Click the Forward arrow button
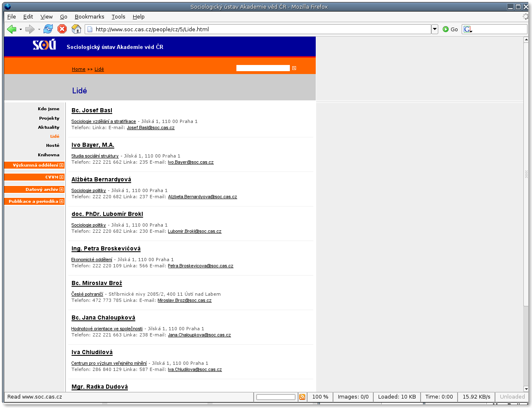The height and width of the screenshot is (408, 532). 30,29
